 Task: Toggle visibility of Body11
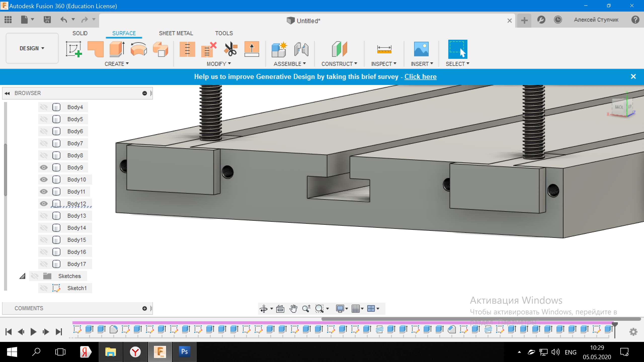click(x=44, y=192)
